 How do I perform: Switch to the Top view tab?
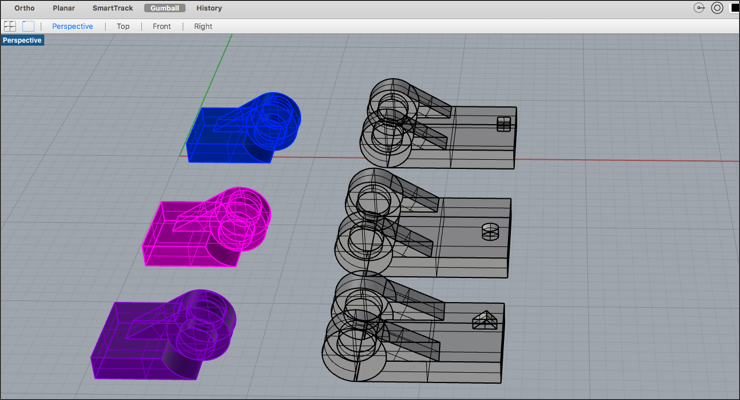pos(123,26)
